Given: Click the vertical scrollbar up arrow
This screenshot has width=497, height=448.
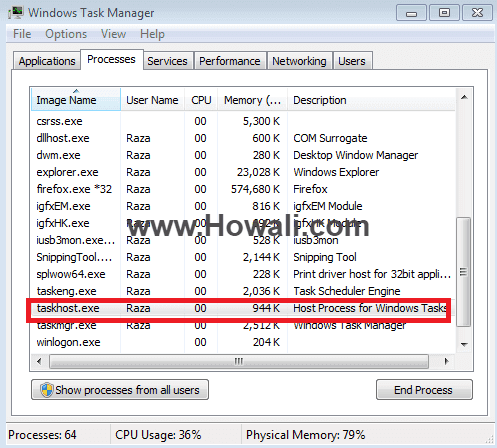Looking at the screenshot, I should point(464,97).
